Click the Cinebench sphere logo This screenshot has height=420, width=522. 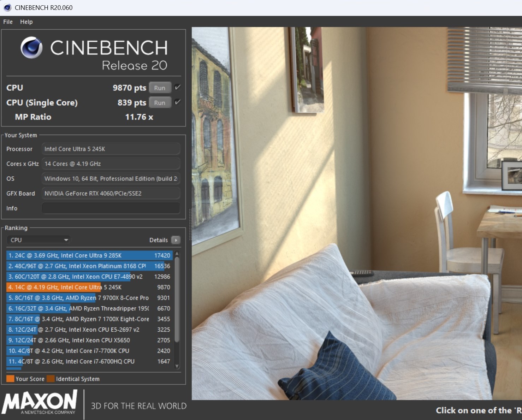coord(31,48)
